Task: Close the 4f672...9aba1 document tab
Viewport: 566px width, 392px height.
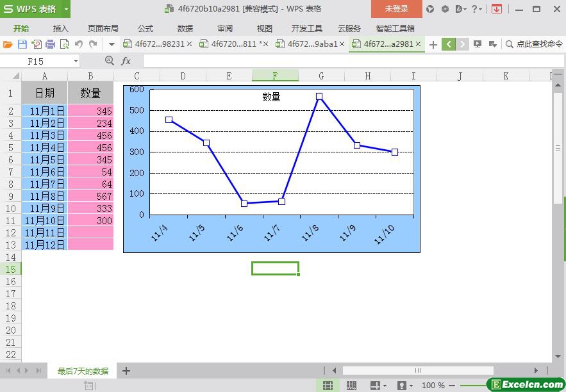Action: click(x=342, y=44)
